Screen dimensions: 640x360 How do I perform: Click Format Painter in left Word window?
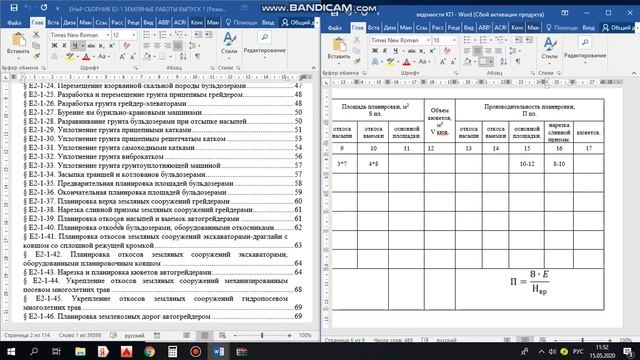click(36, 56)
